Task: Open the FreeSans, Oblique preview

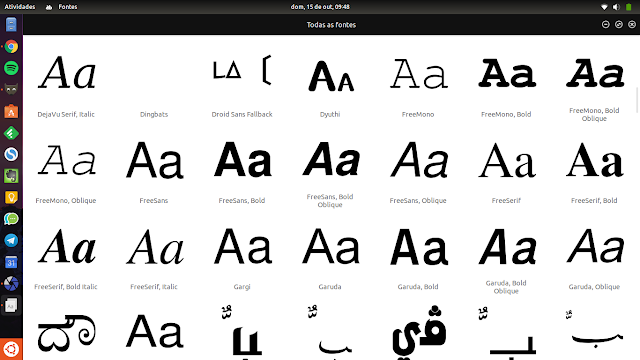Action: click(419, 160)
